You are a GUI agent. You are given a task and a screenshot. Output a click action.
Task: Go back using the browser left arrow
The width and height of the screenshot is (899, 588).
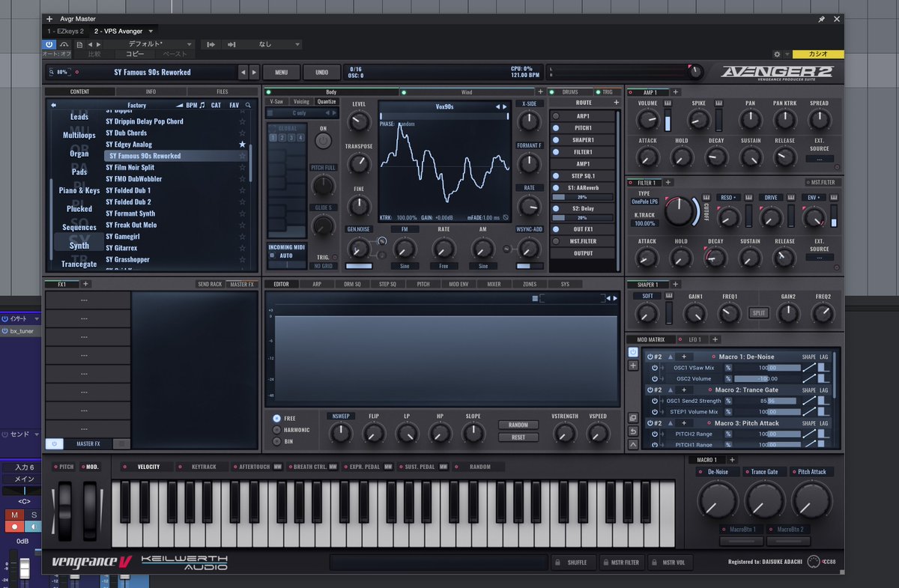pos(53,105)
